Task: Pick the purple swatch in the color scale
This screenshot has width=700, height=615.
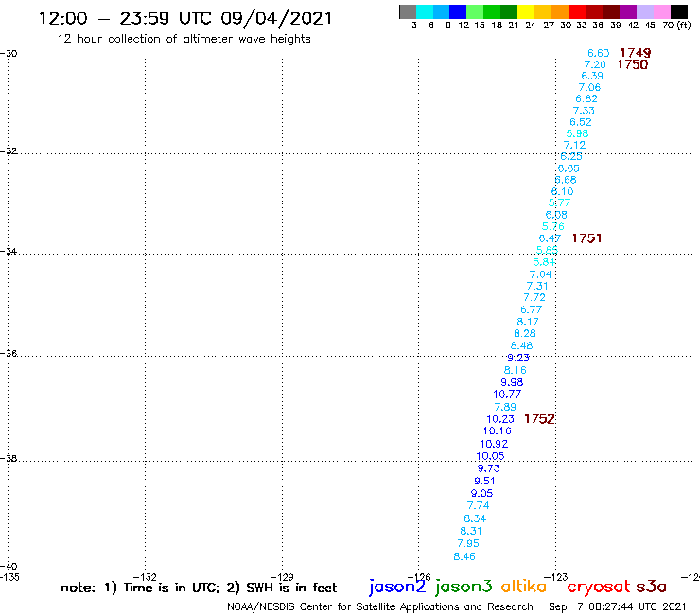Action: pos(628,11)
